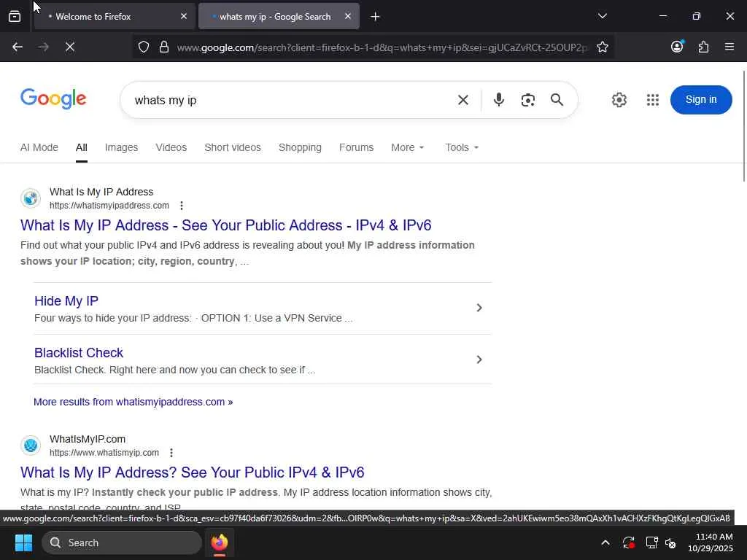The width and height of the screenshot is (747, 560).
Task: Switch to Shopping results
Action: pos(300,147)
